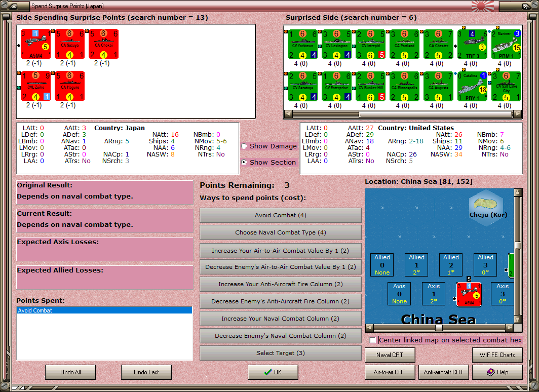Open Help with the book icon button
This screenshot has height=392, width=539.
[x=497, y=372]
